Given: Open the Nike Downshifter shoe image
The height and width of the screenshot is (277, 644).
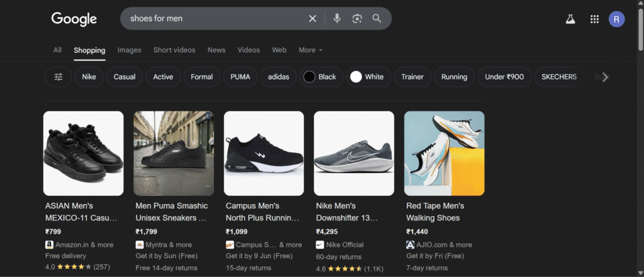Looking at the screenshot, I should tap(354, 154).
